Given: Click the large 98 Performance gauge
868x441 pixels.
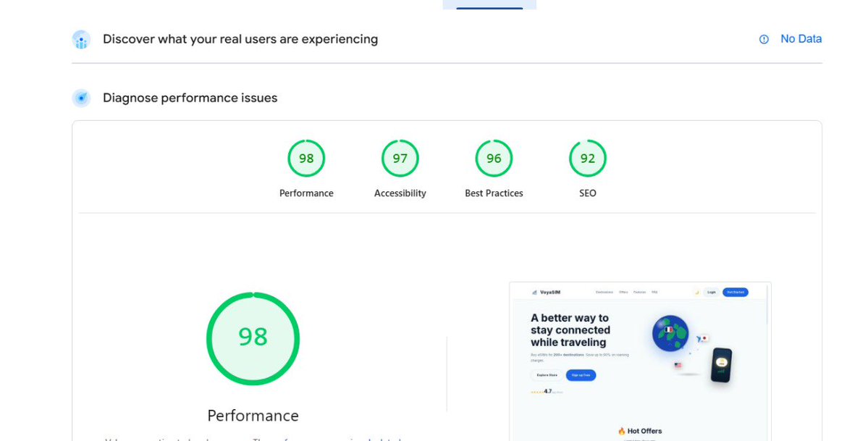Looking at the screenshot, I should [253, 338].
